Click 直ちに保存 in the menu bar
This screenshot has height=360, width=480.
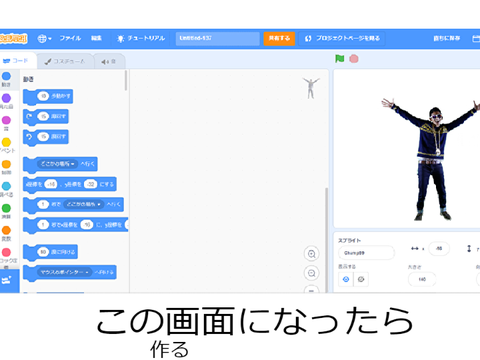click(x=447, y=38)
